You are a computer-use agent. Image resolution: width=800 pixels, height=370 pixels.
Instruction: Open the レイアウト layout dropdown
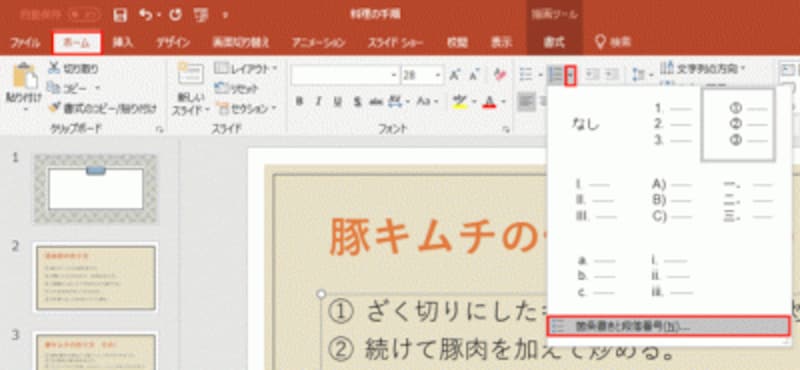pyautogui.click(x=246, y=68)
